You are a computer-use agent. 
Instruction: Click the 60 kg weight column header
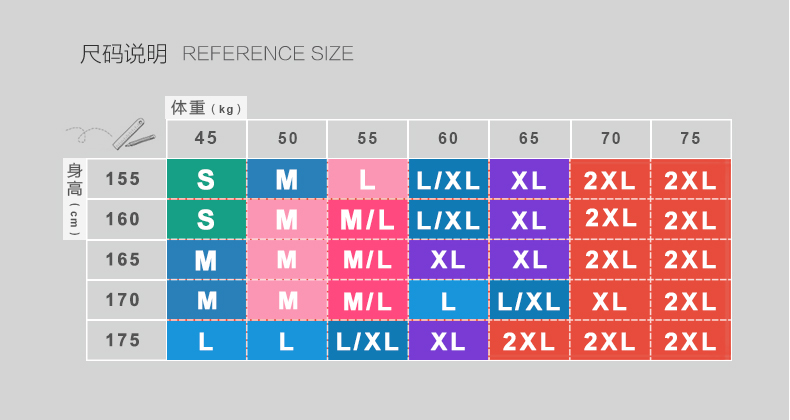tap(448, 139)
